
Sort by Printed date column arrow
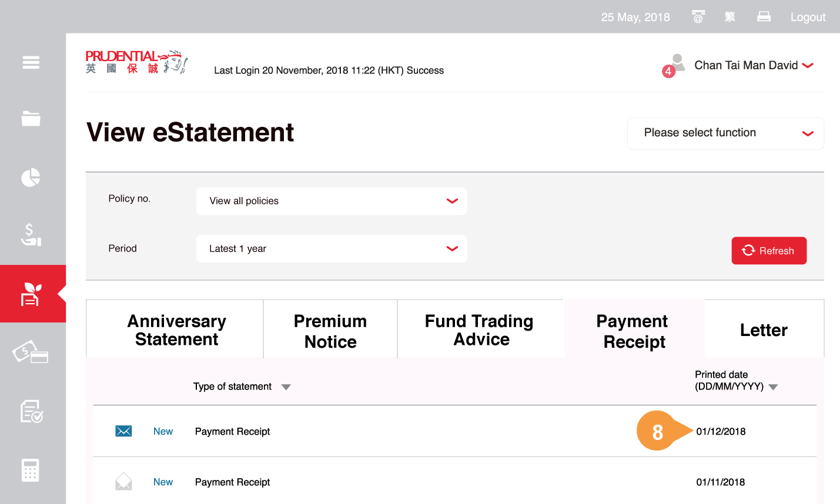[773, 387]
